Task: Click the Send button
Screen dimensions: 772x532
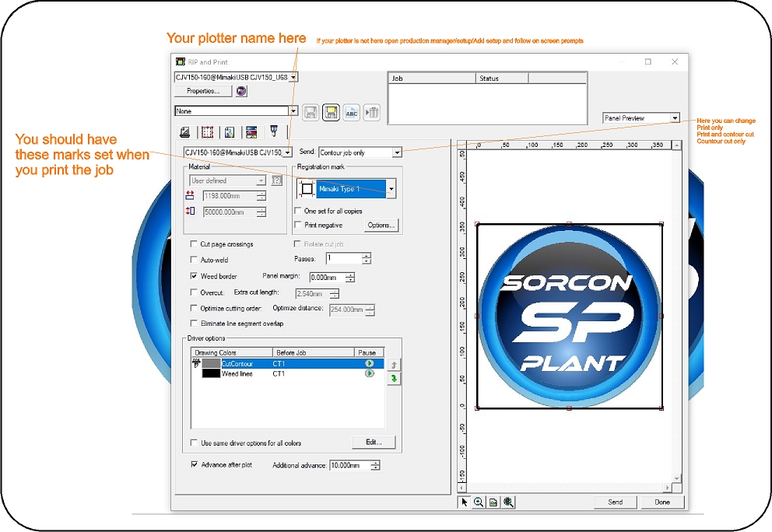Action: point(615,502)
